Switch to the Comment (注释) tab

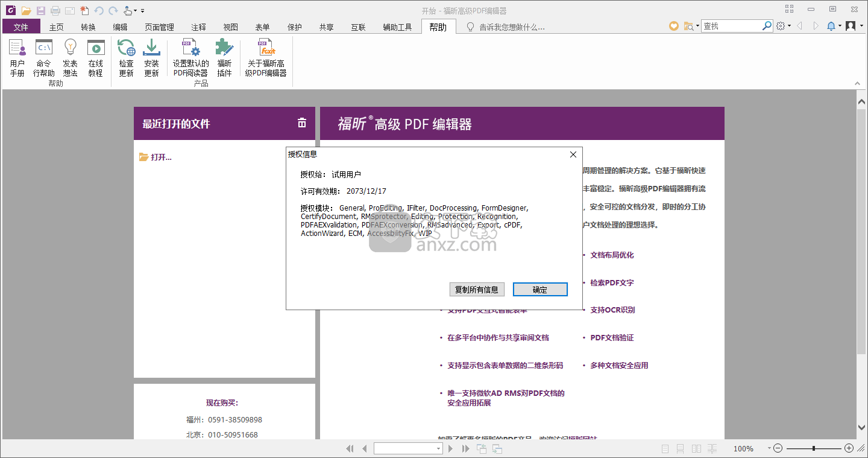[x=199, y=27]
